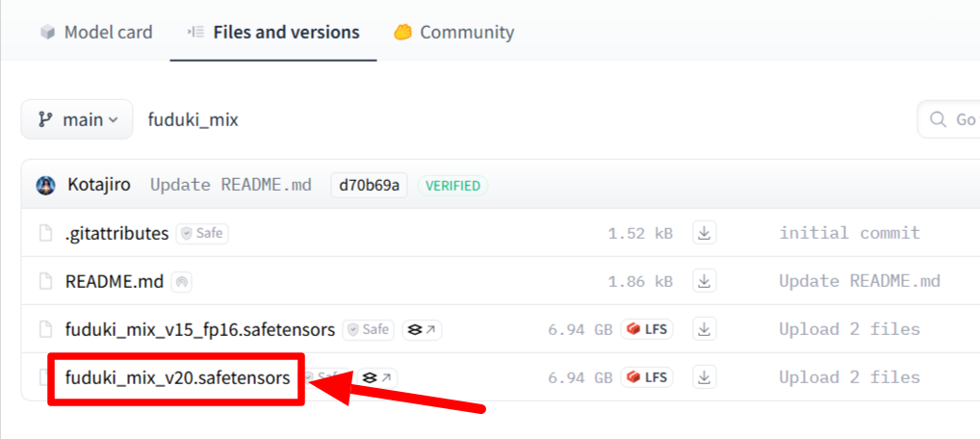980x439 pixels.
Task: Open layers viewer icon for v20 file
Action: (x=377, y=377)
